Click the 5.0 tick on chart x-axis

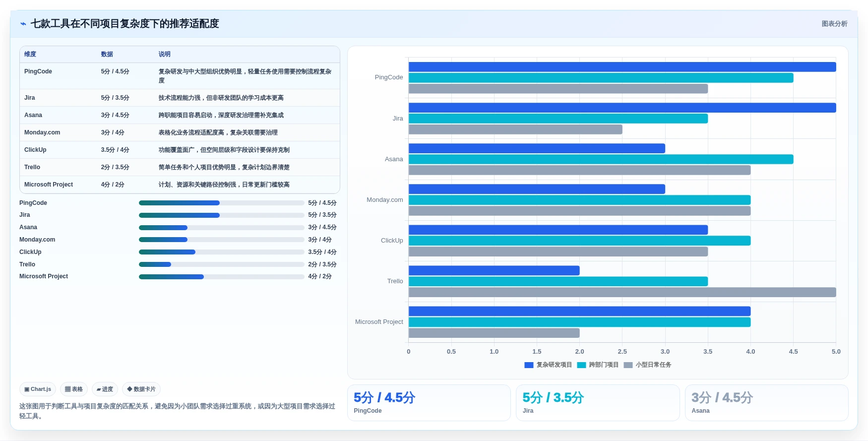pos(836,352)
